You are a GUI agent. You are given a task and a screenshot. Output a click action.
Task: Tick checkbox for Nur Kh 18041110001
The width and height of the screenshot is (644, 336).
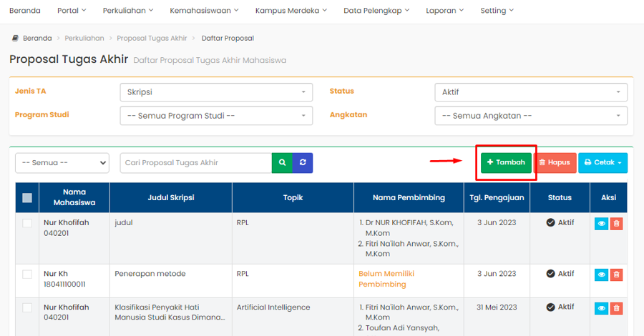click(27, 275)
